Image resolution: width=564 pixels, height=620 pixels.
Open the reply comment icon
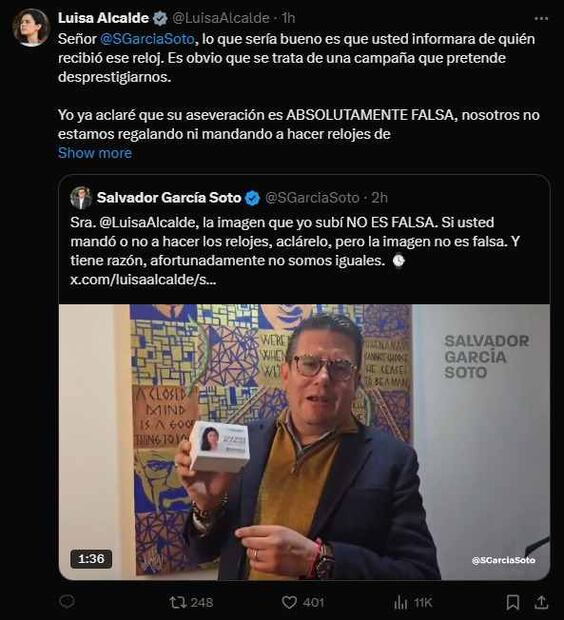tap(67, 601)
